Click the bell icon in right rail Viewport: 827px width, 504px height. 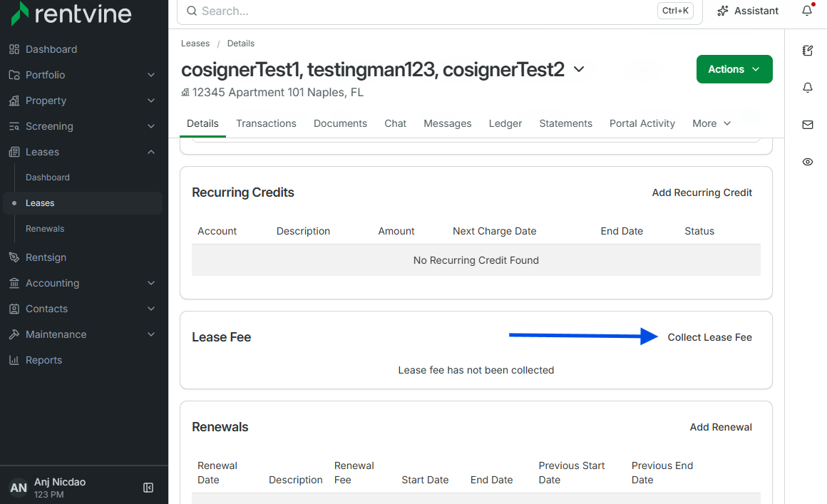tap(808, 88)
